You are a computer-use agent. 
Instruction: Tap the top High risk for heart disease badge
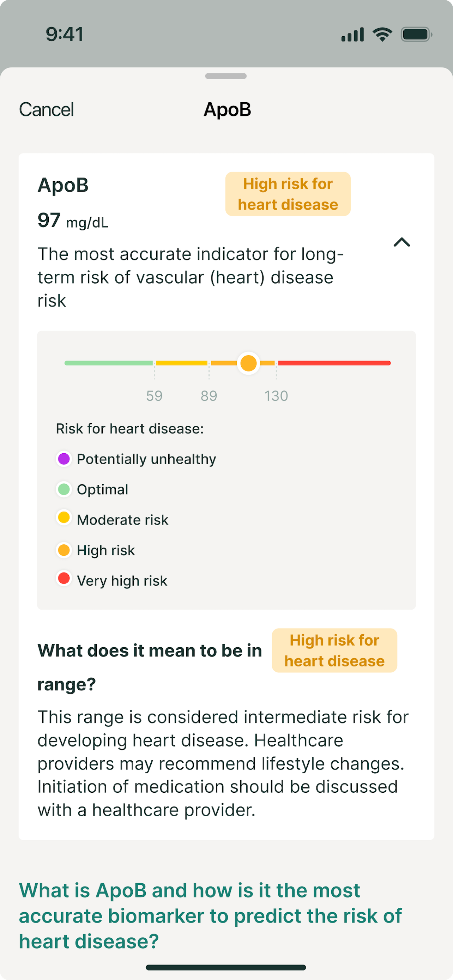[288, 194]
